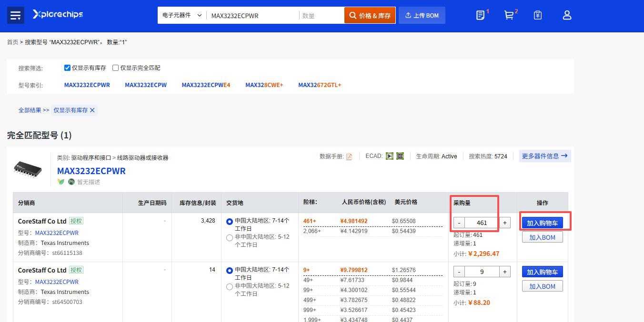Click the 价格 & 库存 search button
The image size is (644, 322).
[370, 15]
